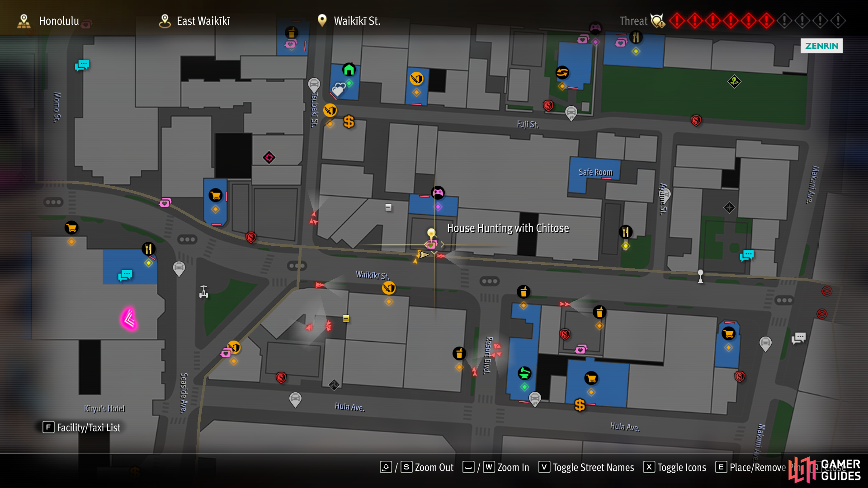The image size is (868, 488).
Task: Click the orange dollar sign icon near Fuji St.
Action: tap(349, 122)
